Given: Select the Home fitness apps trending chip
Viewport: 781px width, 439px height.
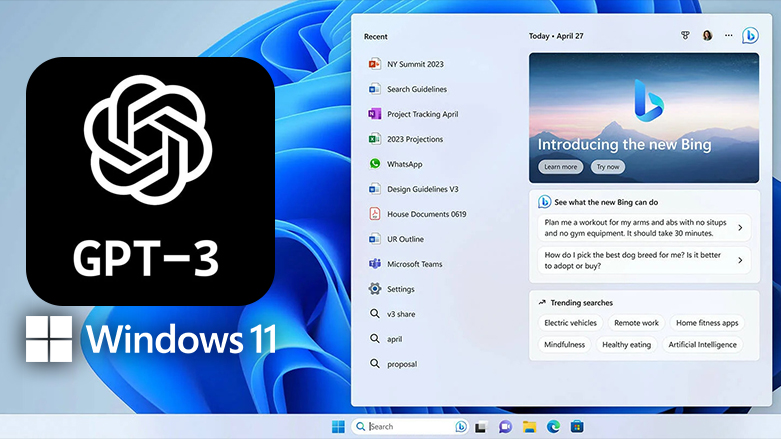Looking at the screenshot, I should 707,323.
